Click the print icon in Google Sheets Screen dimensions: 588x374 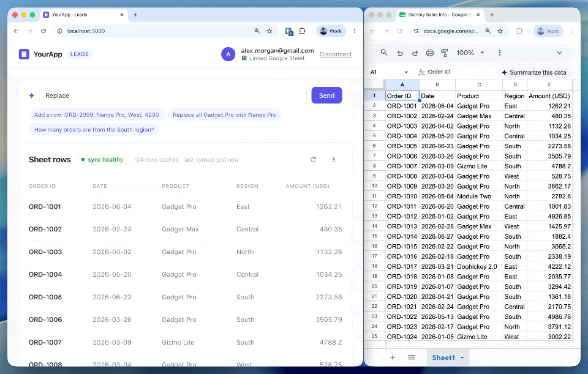[430, 53]
